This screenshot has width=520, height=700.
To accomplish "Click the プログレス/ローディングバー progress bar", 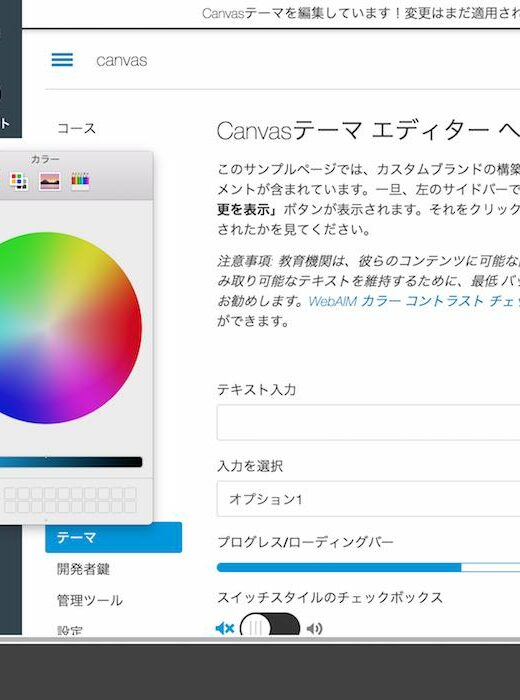I will click(x=368, y=568).
